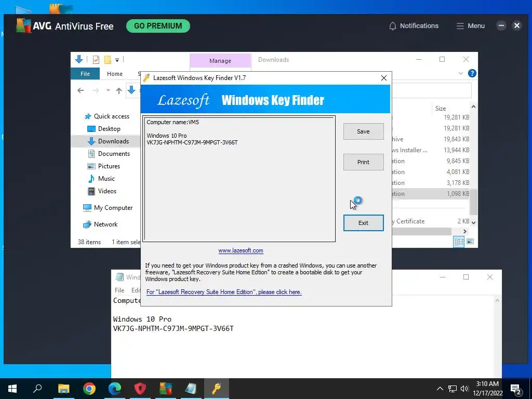Click the file list scroll-up arrow
The width and height of the screenshot is (532, 399).
[473, 107]
